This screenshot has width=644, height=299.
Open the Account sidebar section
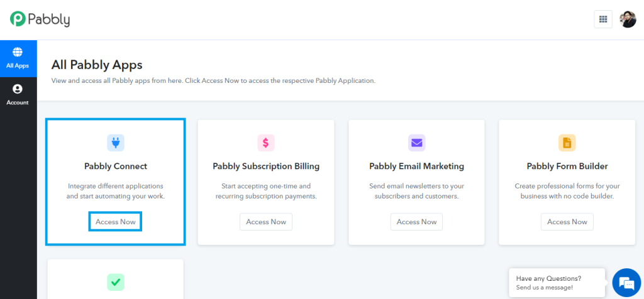point(18,95)
